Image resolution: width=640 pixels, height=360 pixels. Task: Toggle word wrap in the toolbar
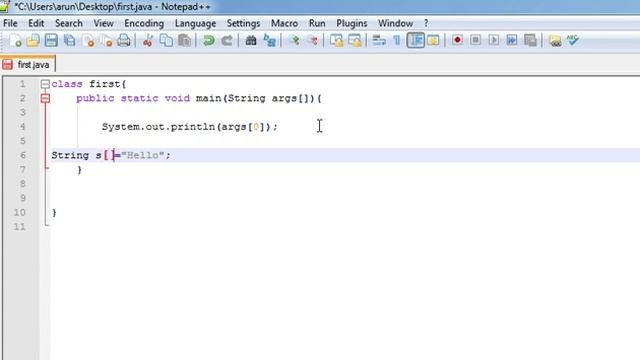379,40
